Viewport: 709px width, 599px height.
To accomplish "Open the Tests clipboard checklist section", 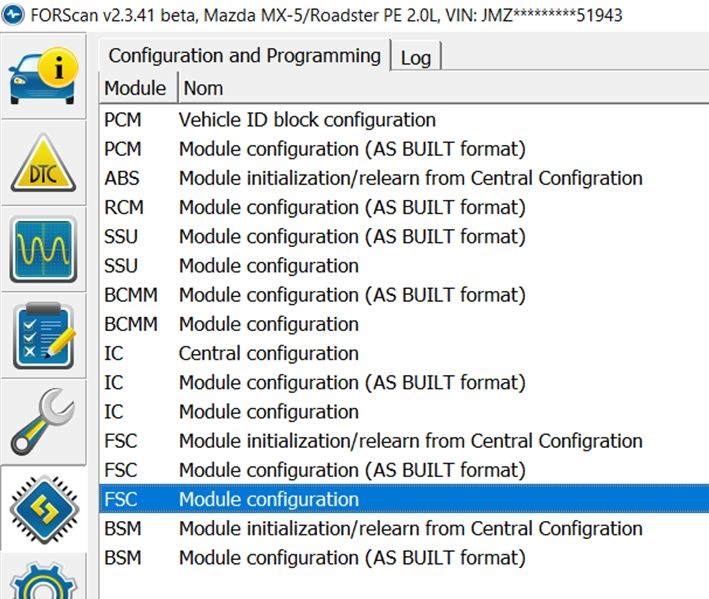I will click(43, 335).
